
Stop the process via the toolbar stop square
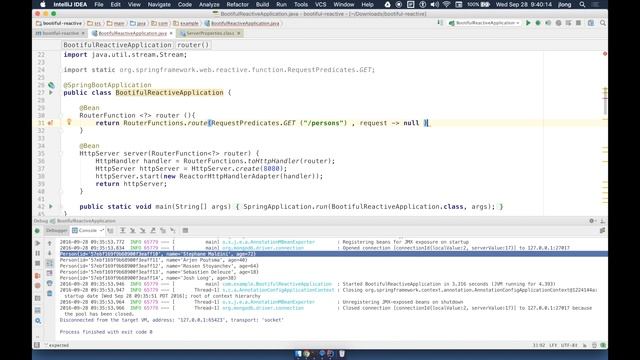tap(578, 23)
